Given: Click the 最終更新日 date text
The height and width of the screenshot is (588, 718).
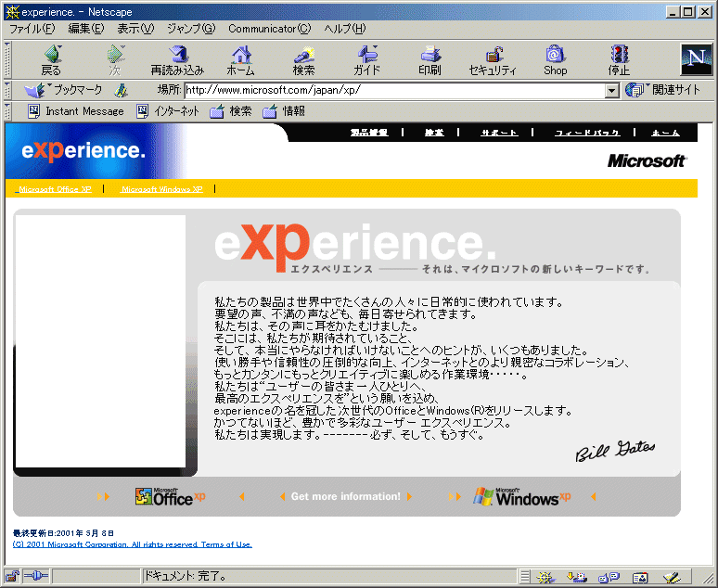Looking at the screenshot, I should coord(63,533).
